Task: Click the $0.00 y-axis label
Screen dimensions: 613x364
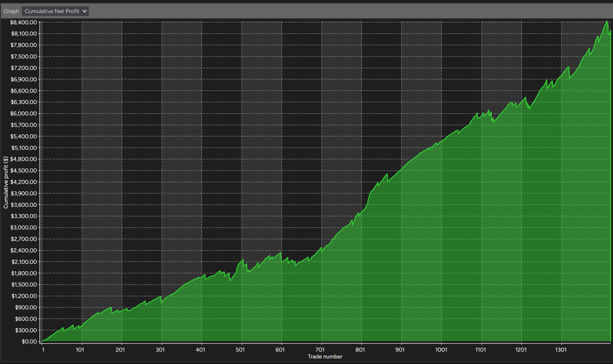Action: pos(29,342)
